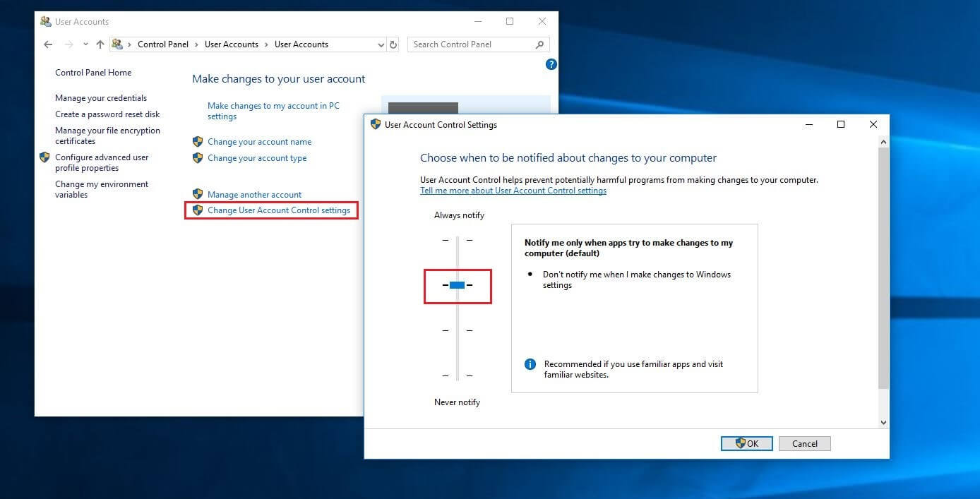
Task: Click the User Accounts window title icon
Action: [46, 21]
